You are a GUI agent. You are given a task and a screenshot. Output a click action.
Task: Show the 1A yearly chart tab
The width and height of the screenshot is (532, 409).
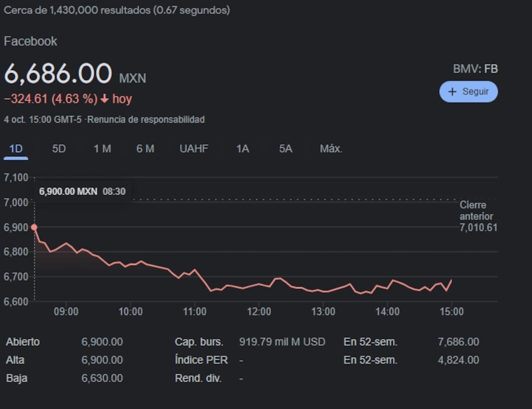pyautogui.click(x=243, y=149)
